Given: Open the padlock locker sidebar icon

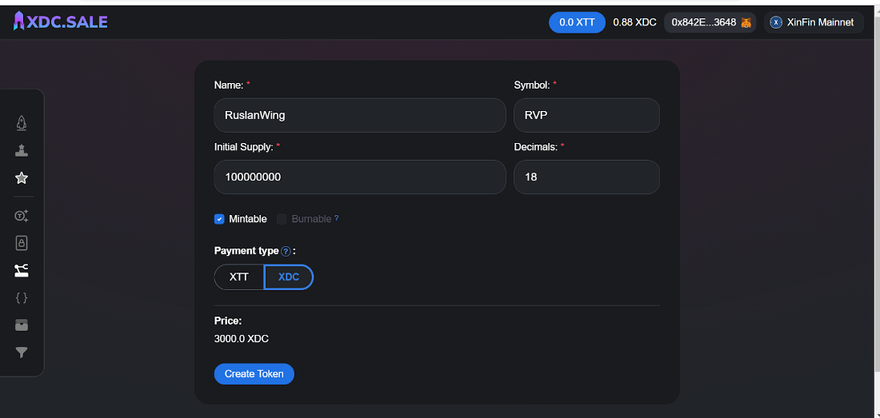Looking at the screenshot, I should (21, 243).
